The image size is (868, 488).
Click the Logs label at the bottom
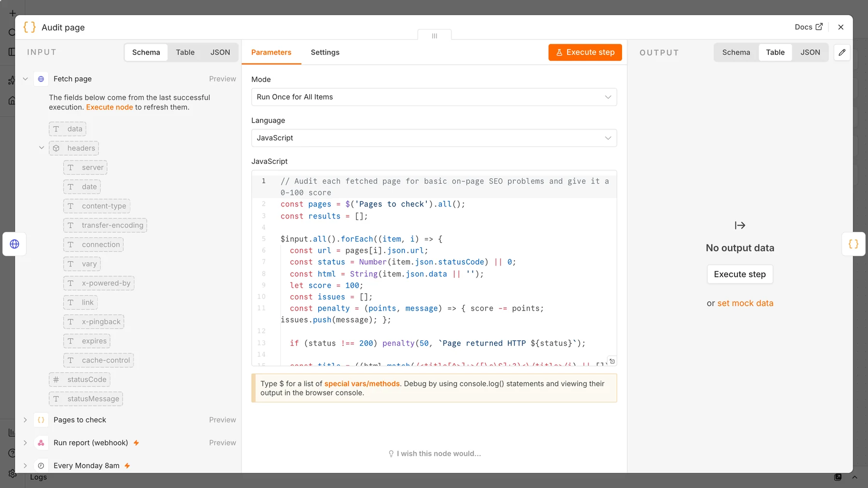(39, 477)
